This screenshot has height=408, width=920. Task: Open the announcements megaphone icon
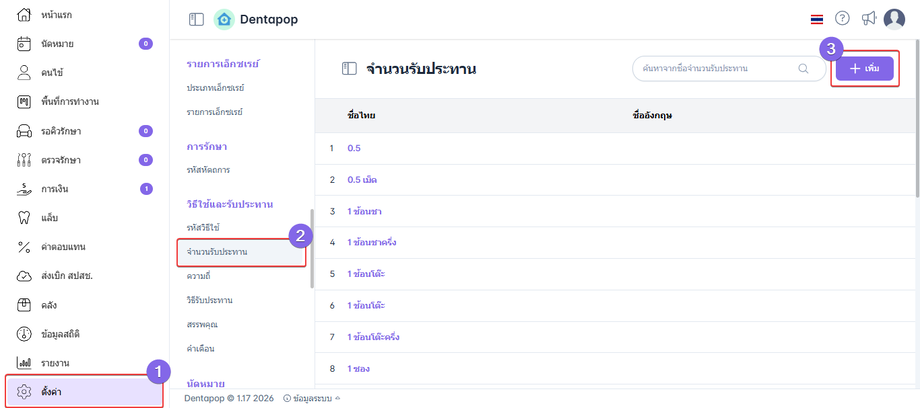coord(868,19)
